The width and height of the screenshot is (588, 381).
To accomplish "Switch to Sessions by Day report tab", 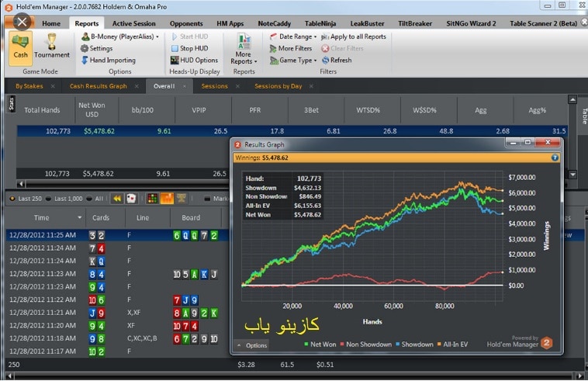I will point(278,86).
